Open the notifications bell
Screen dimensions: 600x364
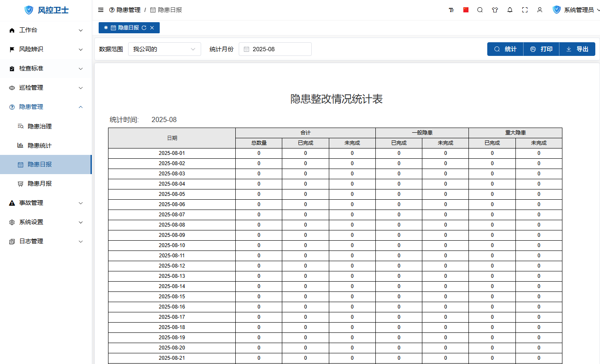click(x=510, y=10)
